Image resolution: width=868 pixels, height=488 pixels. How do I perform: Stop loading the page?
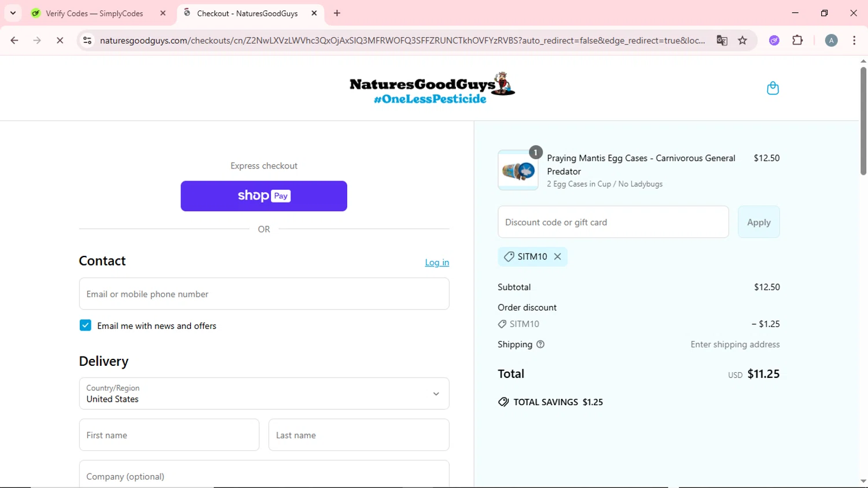pyautogui.click(x=60, y=41)
